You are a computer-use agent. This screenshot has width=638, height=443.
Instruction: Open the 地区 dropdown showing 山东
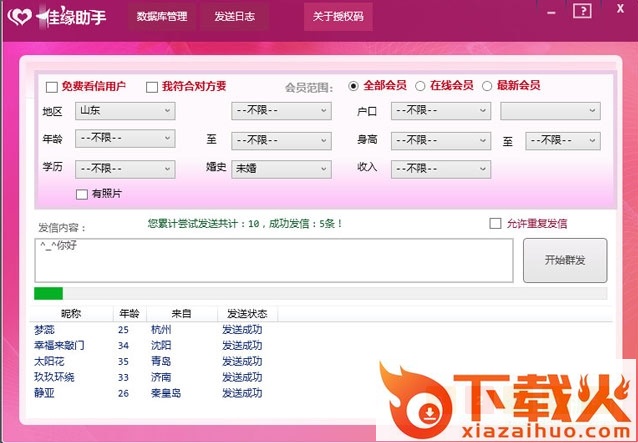point(125,111)
